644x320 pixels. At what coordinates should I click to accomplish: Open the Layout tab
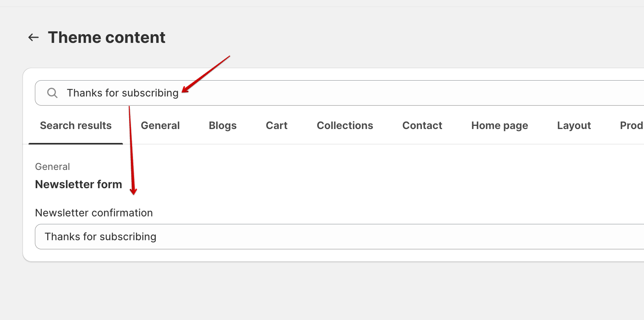[574, 125]
